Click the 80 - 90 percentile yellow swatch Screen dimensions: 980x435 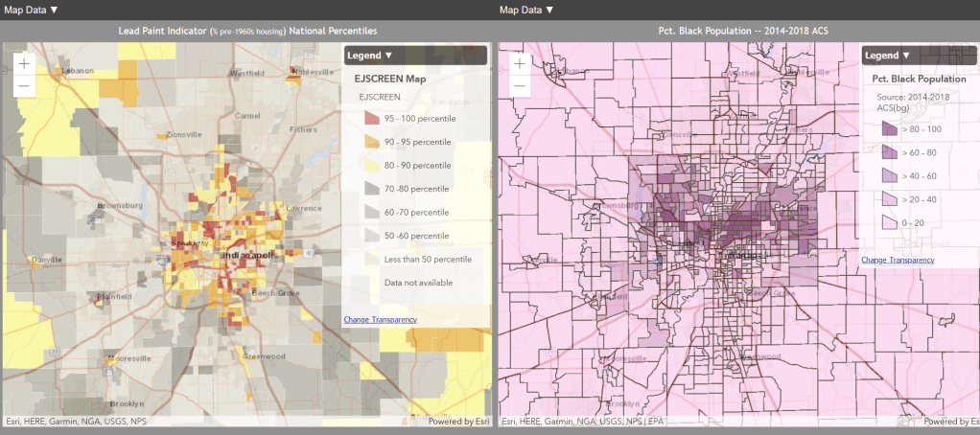[x=370, y=166]
